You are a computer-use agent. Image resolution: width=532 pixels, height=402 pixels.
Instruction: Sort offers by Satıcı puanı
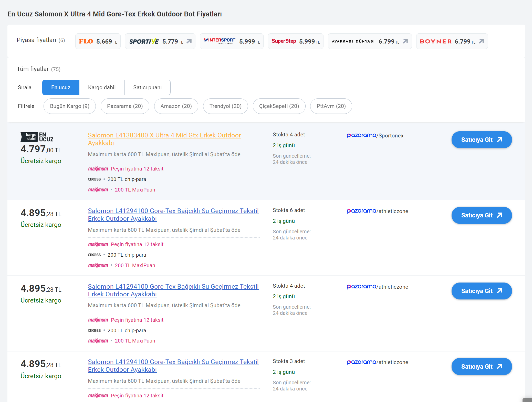(x=148, y=87)
